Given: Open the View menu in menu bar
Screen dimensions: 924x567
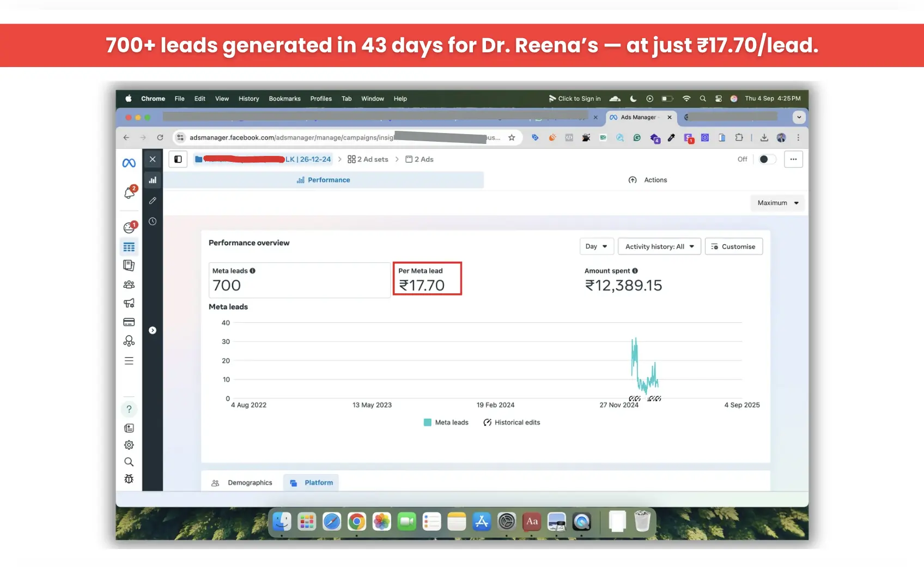Looking at the screenshot, I should point(222,99).
